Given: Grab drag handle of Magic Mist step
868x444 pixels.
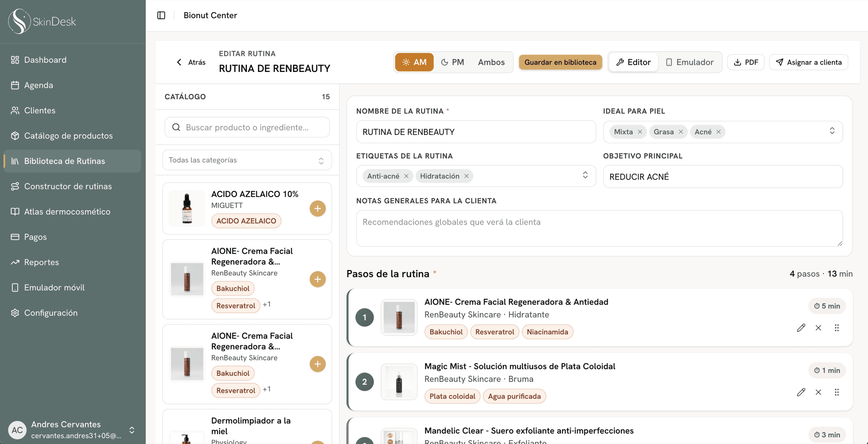Looking at the screenshot, I should coord(837,392).
